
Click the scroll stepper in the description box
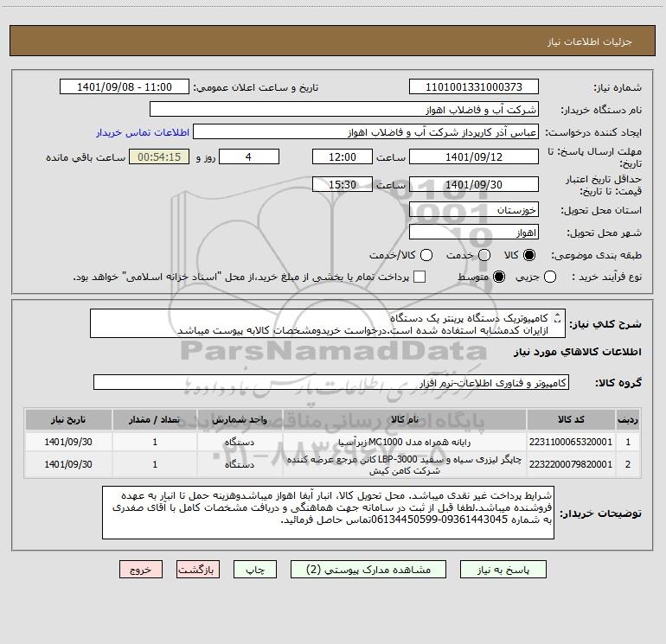tap(558, 317)
